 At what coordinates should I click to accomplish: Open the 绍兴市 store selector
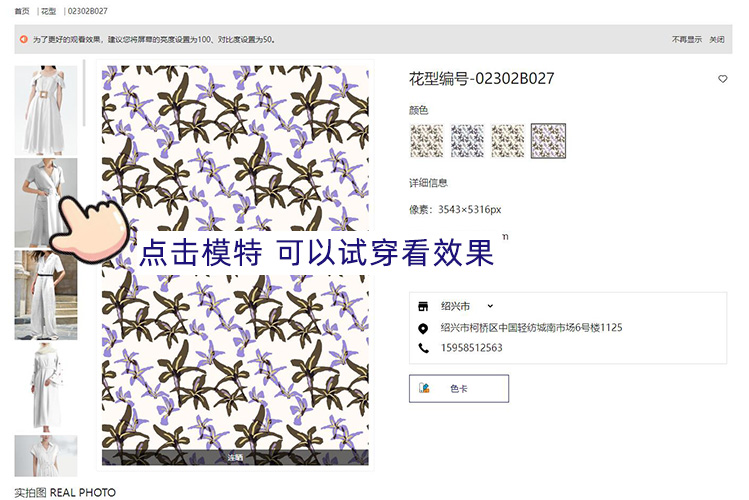coord(467,306)
